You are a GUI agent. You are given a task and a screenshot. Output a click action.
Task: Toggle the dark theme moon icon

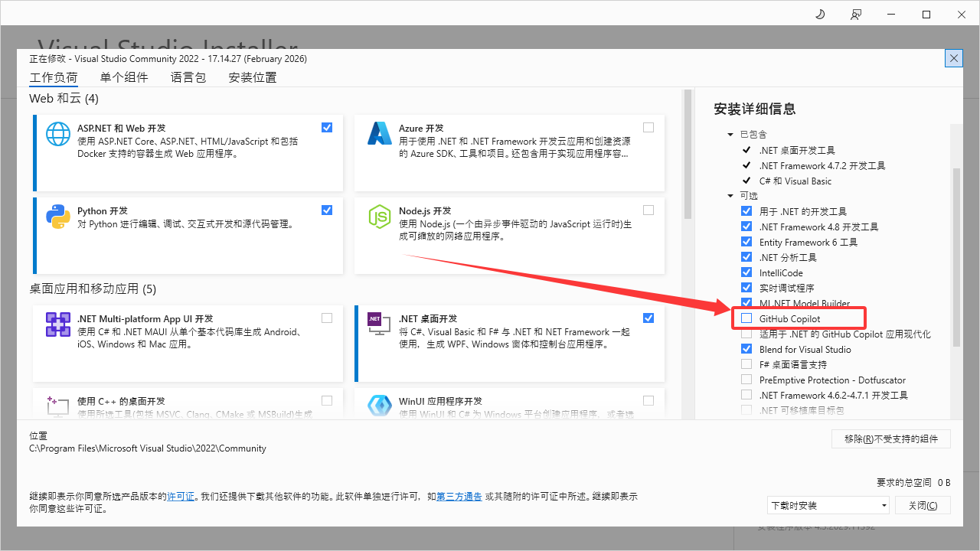point(819,14)
